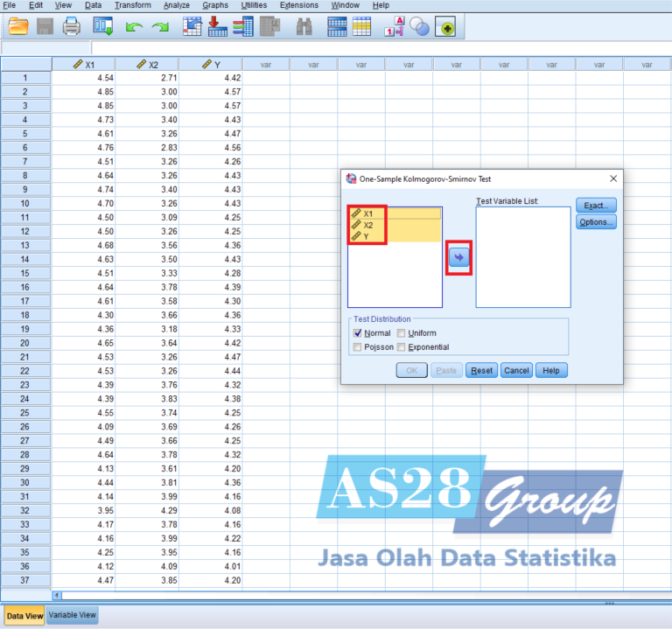The image size is (672, 629).
Task: Click the Undo arrow icon
Action: (133, 27)
